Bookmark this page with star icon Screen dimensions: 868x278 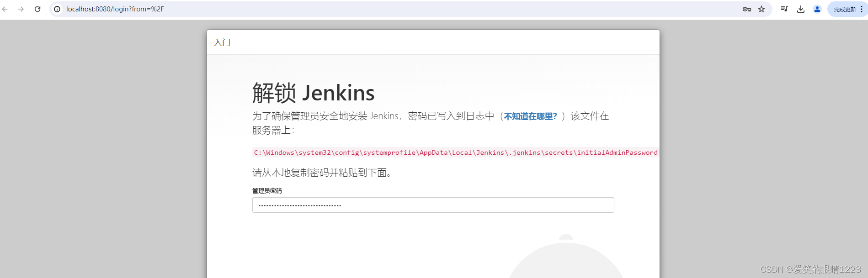pos(761,9)
